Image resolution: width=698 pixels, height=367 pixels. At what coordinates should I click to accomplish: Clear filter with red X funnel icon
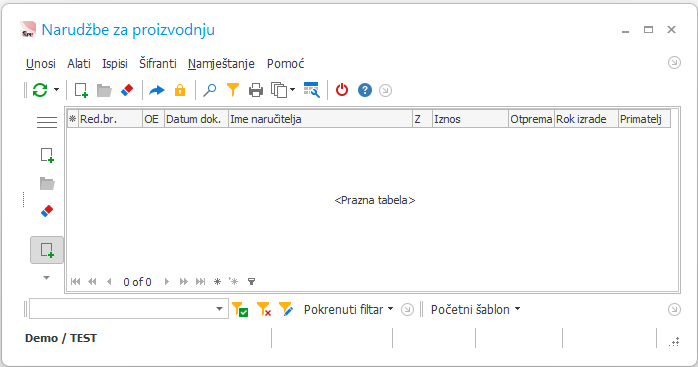tap(264, 309)
